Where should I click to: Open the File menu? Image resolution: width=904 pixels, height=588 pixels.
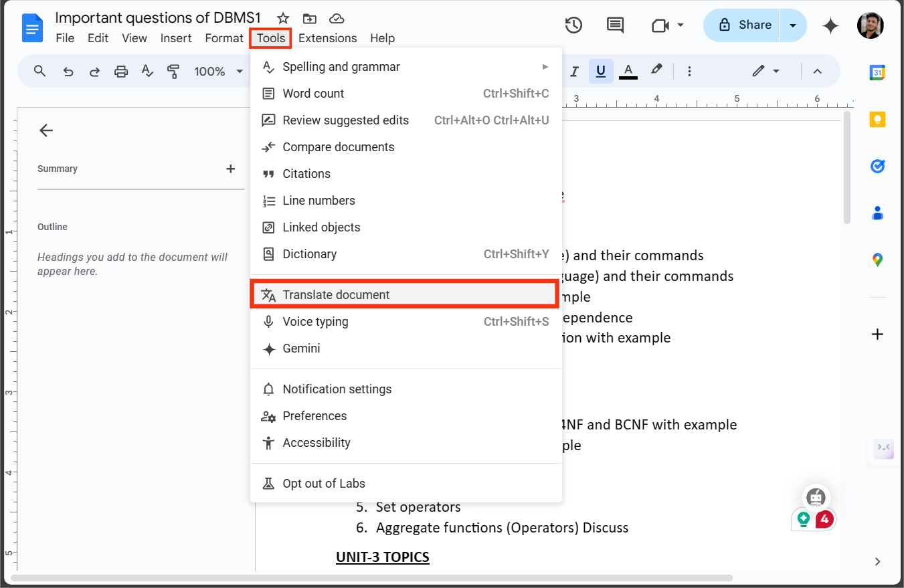coord(65,38)
